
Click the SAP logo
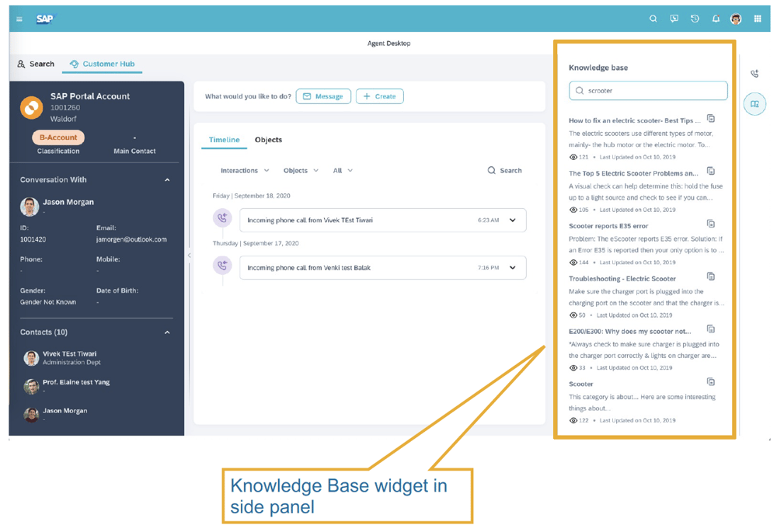[x=44, y=19]
